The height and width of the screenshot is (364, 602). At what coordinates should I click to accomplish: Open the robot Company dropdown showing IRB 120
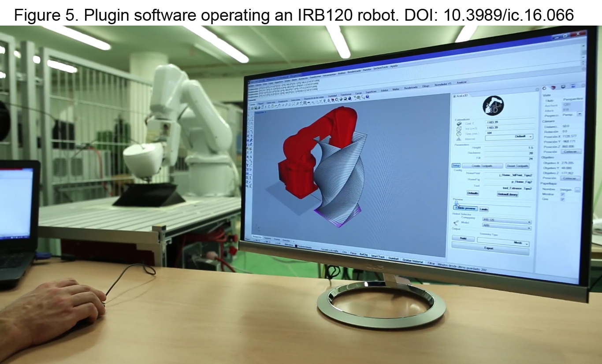pyautogui.click(x=507, y=220)
